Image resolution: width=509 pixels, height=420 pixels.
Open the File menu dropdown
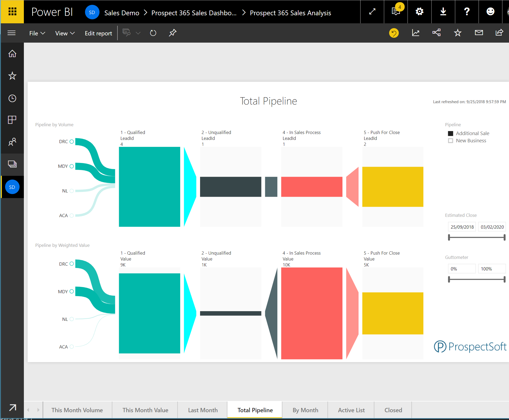tap(37, 33)
